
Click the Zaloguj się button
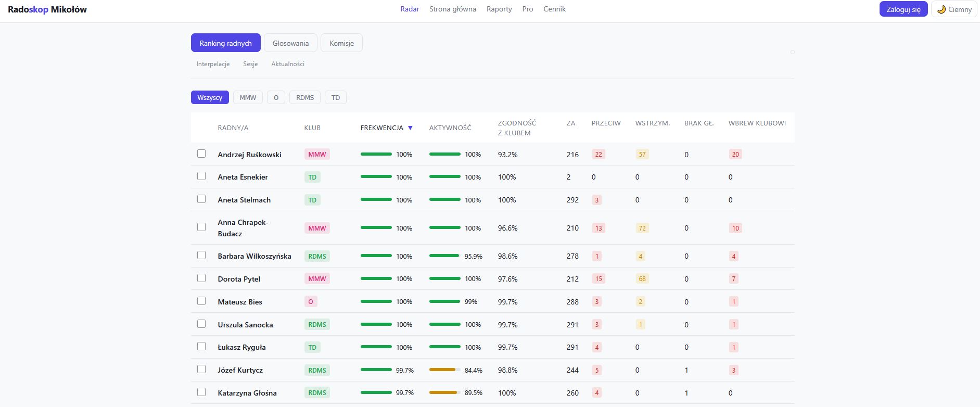click(x=903, y=9)
